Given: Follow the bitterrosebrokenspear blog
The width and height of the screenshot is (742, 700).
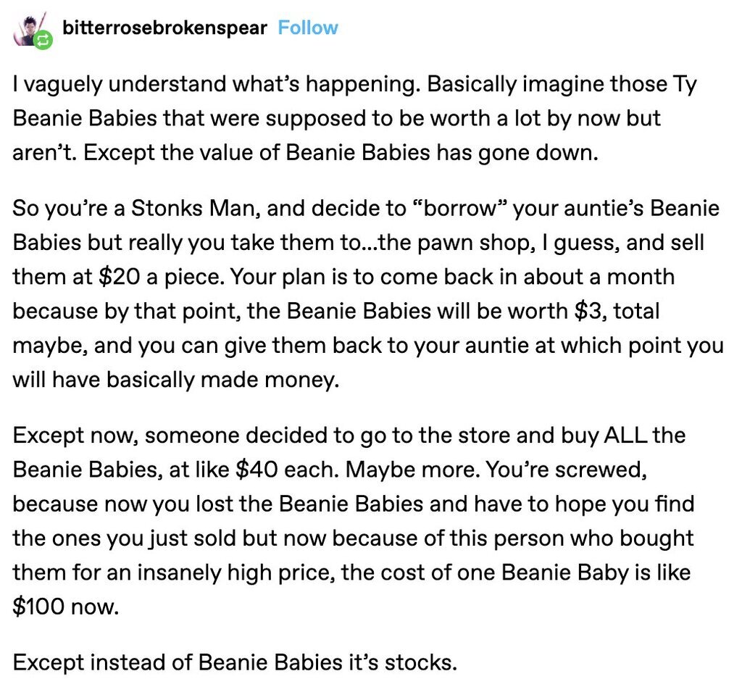Looking at the screenshot, I should (x=308, y=28).
